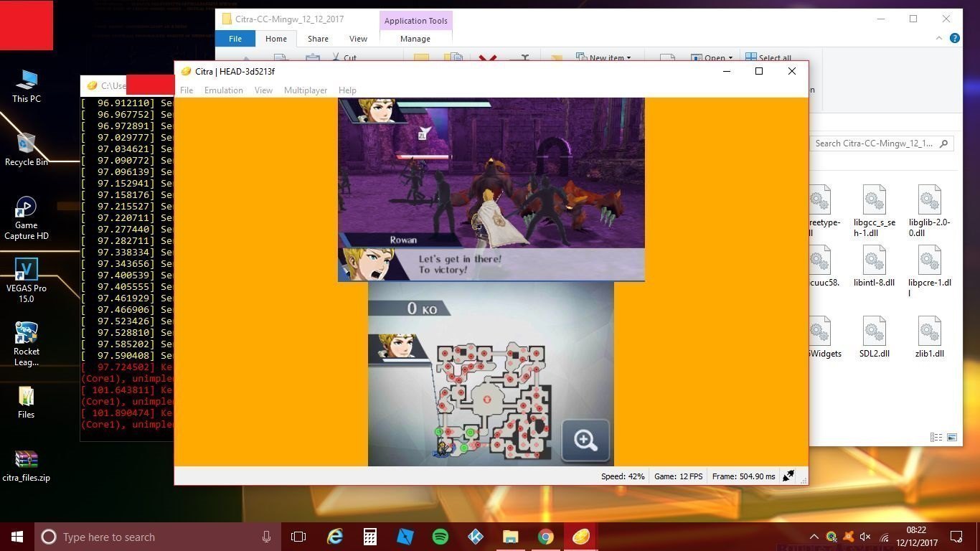980x551 pixels.
Task: Open Internet Explorer from the taskbar
Action: pyautogui.click(x=335, y=537)
